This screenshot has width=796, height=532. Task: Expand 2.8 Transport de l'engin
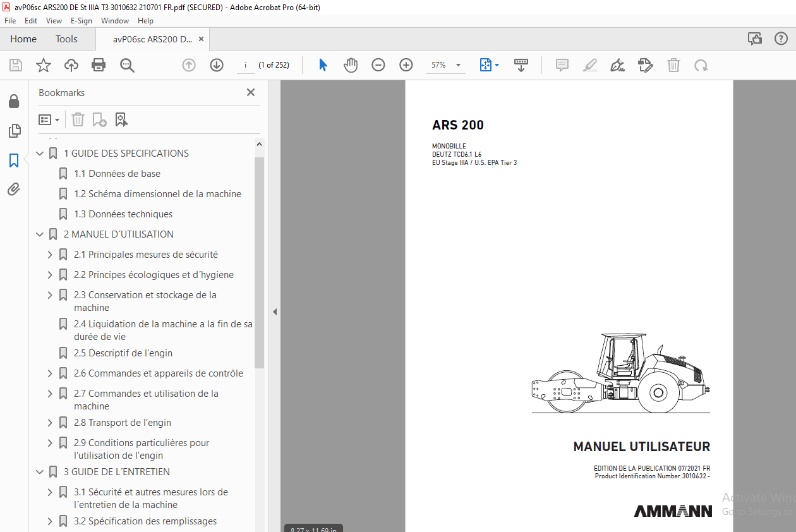click(50, 423)
